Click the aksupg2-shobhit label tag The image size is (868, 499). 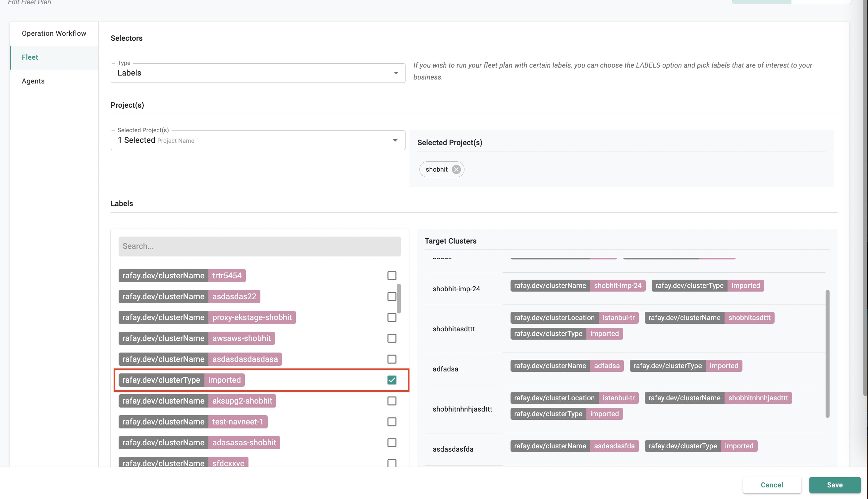pyautogui.click(x=197, y=401)
